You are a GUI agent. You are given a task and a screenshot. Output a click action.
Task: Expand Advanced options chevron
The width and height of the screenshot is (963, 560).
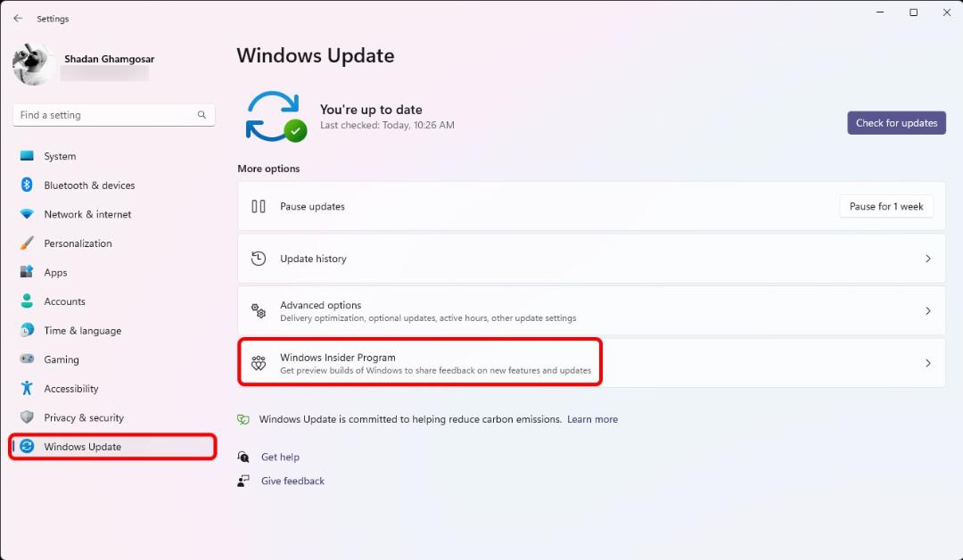coord(927,310)
